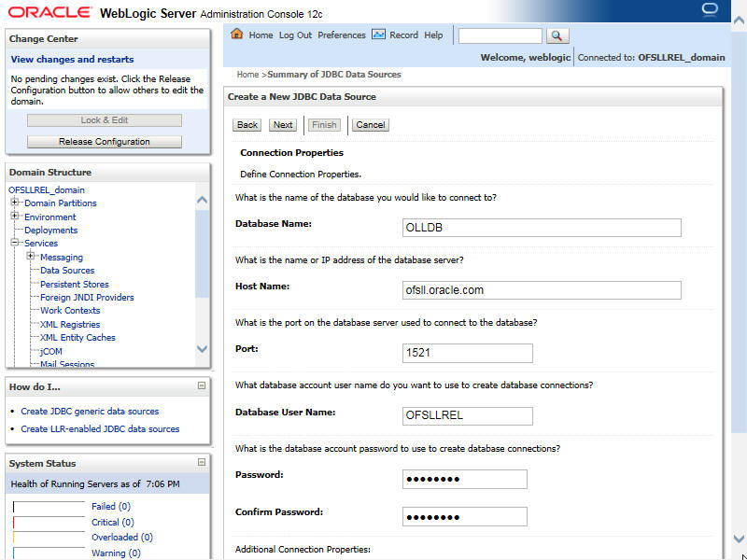Screen dimensions: 747x560
Task: Open Create LLR-enabled JDBC data sources help
Action: click(100, 428)
